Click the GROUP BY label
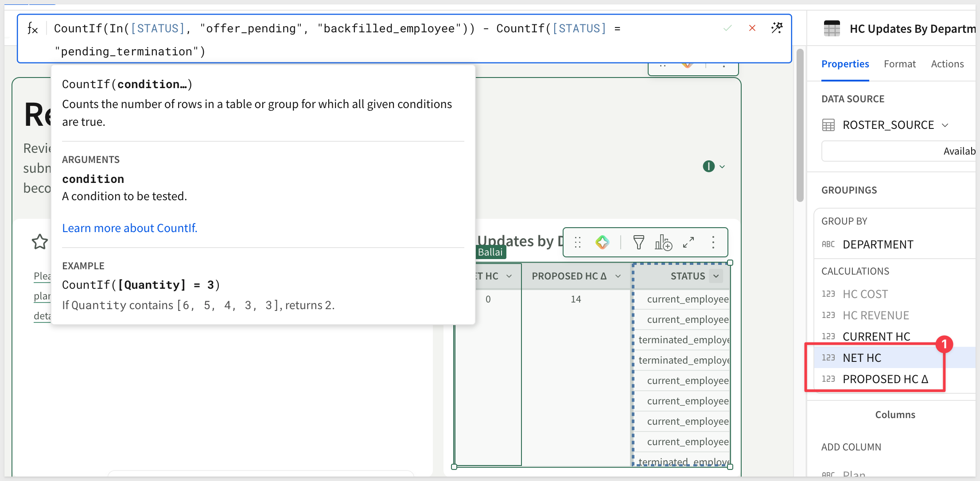The width and height of the screenshot is (980, 481). (x=844, y=221)
